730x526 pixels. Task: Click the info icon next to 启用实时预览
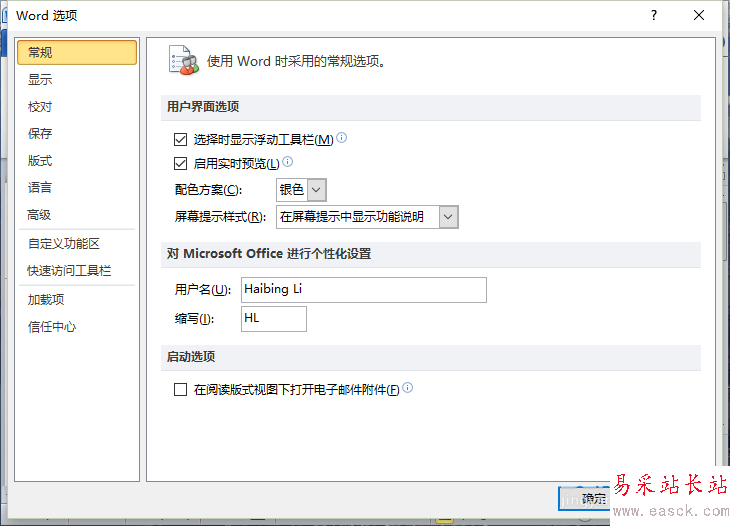[288, 162]
